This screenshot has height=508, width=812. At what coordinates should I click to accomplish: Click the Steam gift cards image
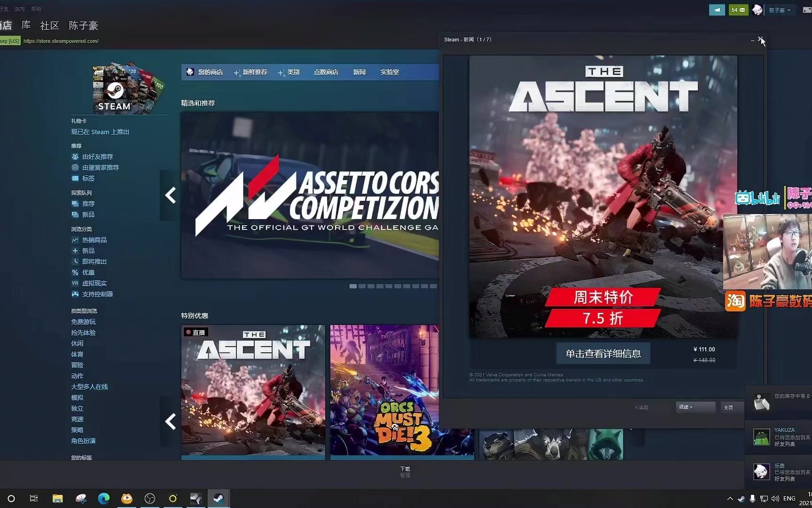click(128, 88)
